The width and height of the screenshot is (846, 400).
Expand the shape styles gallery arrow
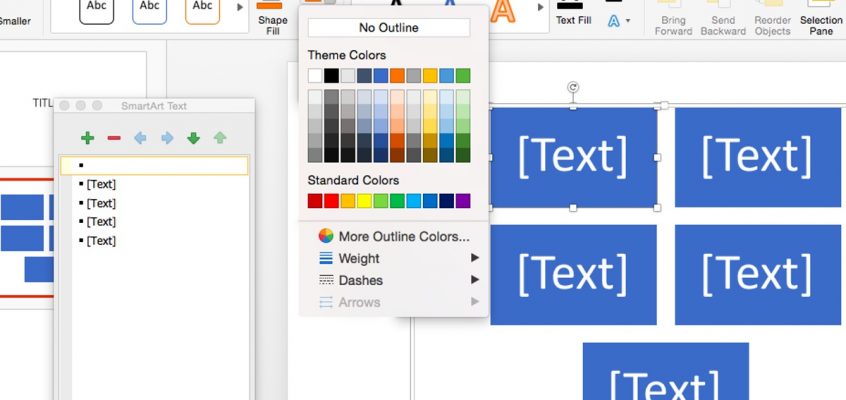241,8
